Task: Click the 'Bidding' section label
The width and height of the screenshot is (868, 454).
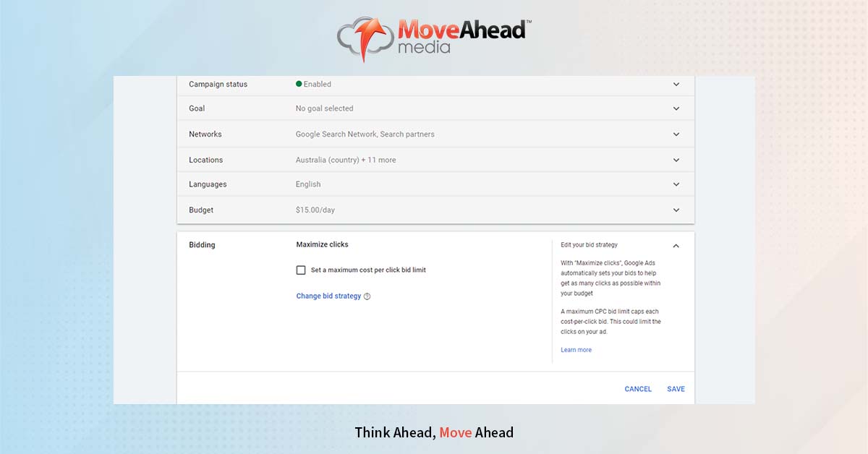Action: click(x=202, y=245)
